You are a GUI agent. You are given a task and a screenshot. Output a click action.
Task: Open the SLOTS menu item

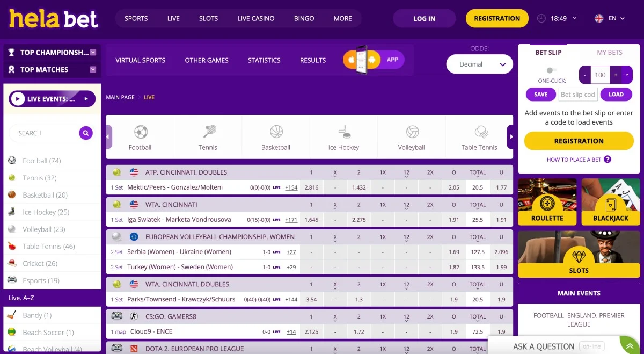[209, 18]
